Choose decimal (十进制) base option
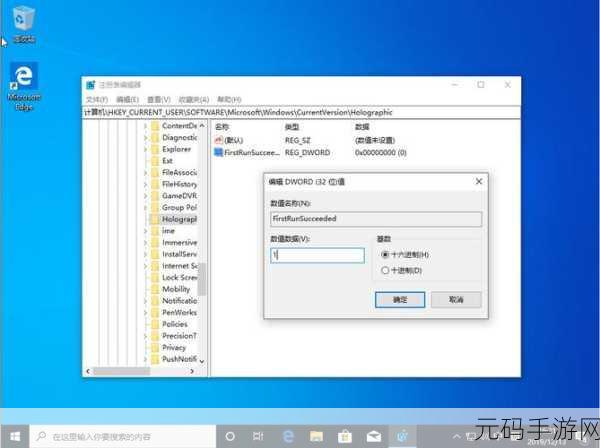The image size is (600, 448). 385,270
